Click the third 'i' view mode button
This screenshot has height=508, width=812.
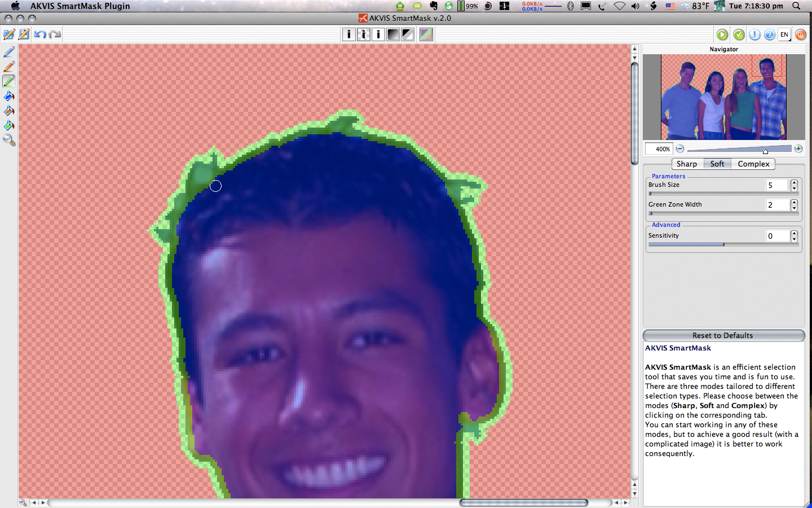[378, 34]
